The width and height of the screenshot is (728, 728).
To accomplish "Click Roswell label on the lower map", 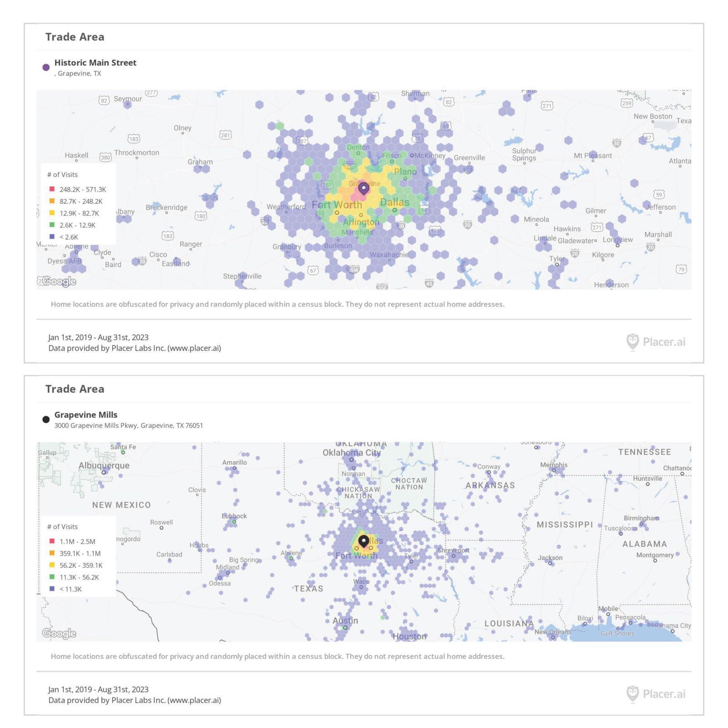I will pyautogui.click(x=162, y=522).
